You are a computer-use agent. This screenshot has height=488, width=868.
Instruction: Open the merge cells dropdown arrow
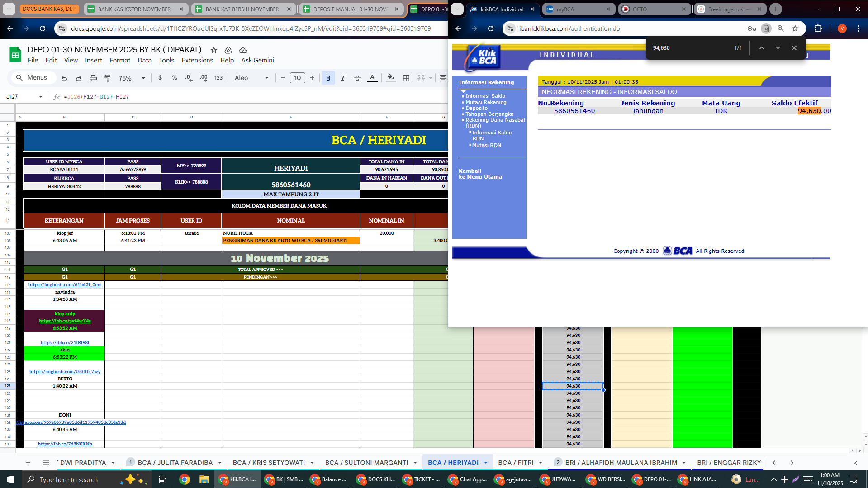431,78
